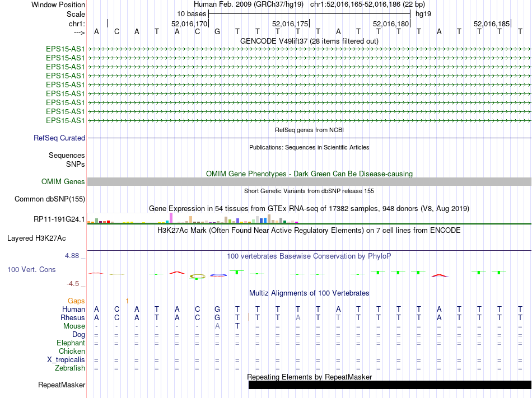Viewport: 532px width, 398px height.
Task: Click the RefSeq Curated blue intron line
Action: [309, 138]
